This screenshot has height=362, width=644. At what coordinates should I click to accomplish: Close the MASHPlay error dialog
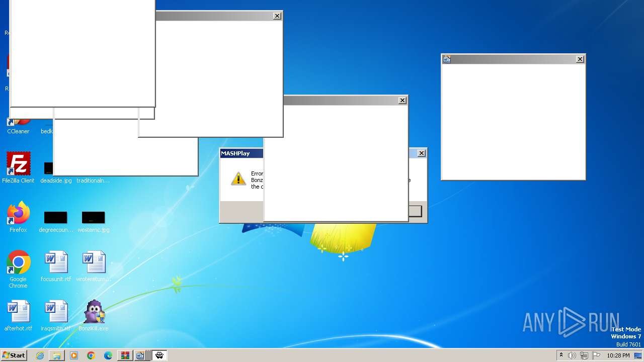tap(422, 153)
